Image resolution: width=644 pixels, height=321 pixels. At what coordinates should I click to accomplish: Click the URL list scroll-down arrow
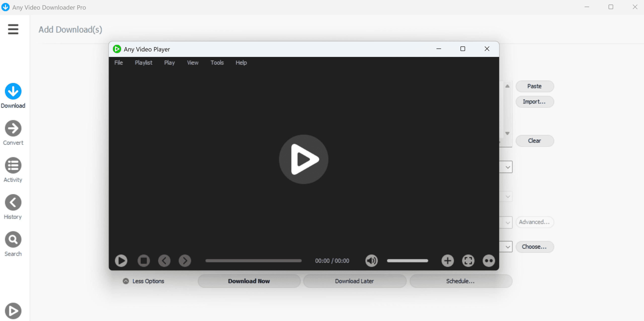coord(507,133)
